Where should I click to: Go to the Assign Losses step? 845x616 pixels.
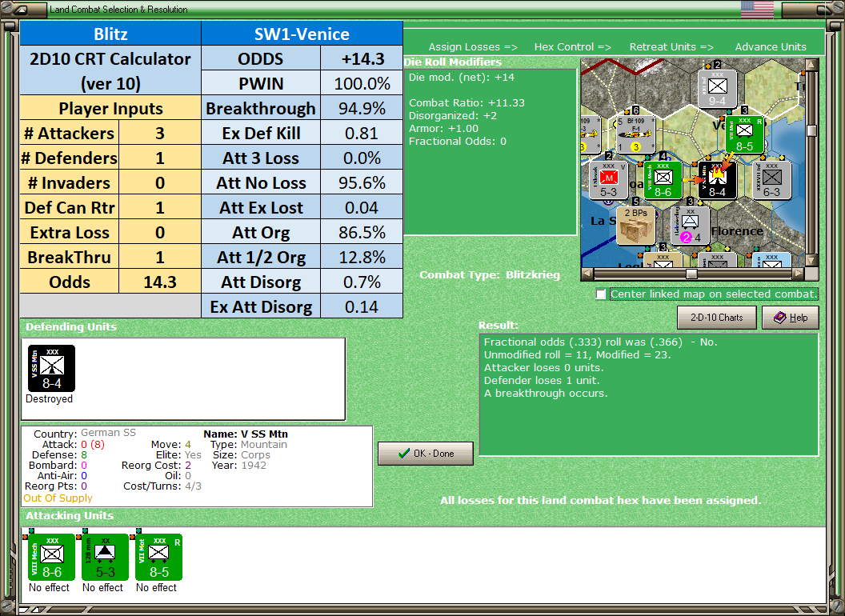click(x=473, y=47)
